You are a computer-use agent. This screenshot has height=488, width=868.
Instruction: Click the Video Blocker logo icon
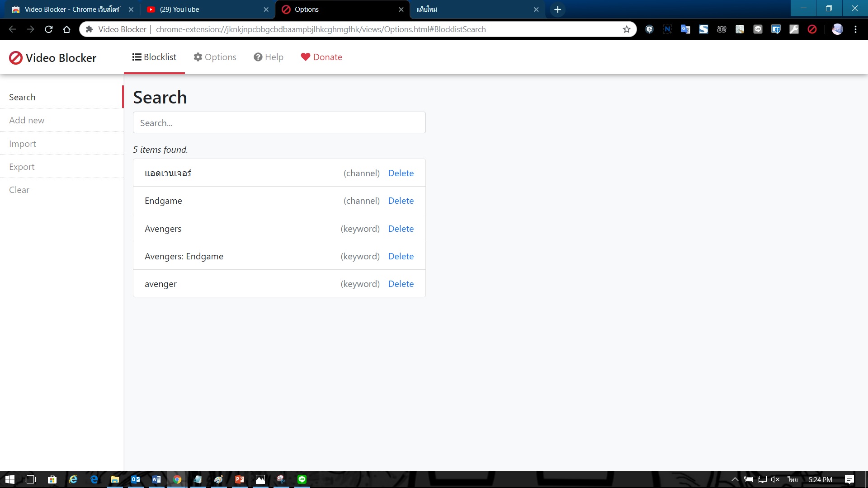tap(16, 58)
